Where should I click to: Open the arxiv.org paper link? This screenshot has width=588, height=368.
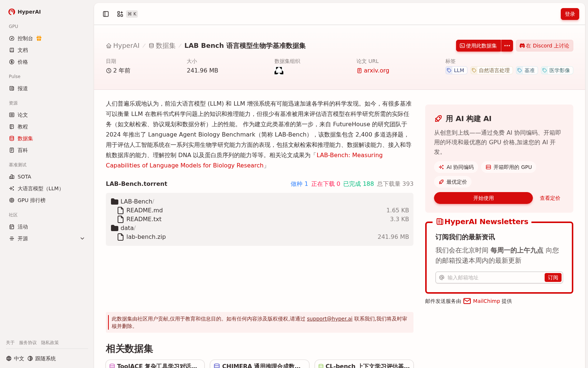[373, 71]
